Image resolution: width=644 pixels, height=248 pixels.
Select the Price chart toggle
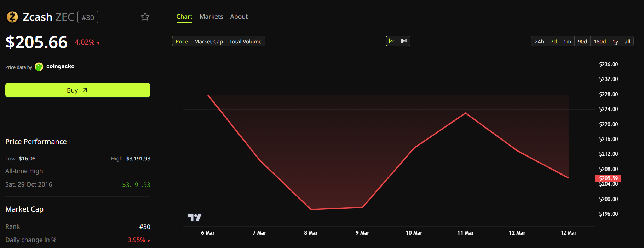coord(182,41)
